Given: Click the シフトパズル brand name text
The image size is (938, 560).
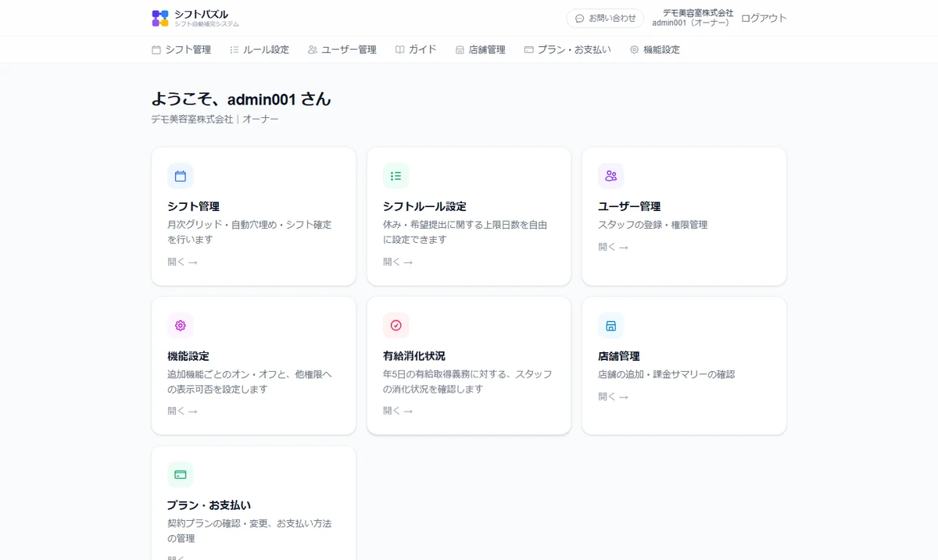Looking at the screenshot, I should (x=201, y=14).
